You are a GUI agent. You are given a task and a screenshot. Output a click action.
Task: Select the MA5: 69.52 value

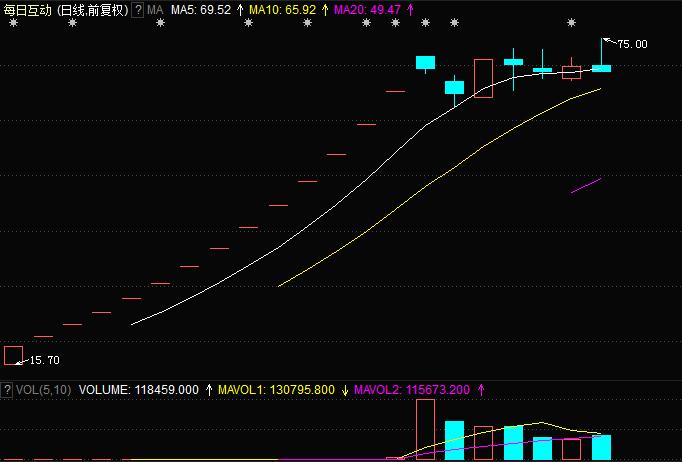click(x=201, y=10)
